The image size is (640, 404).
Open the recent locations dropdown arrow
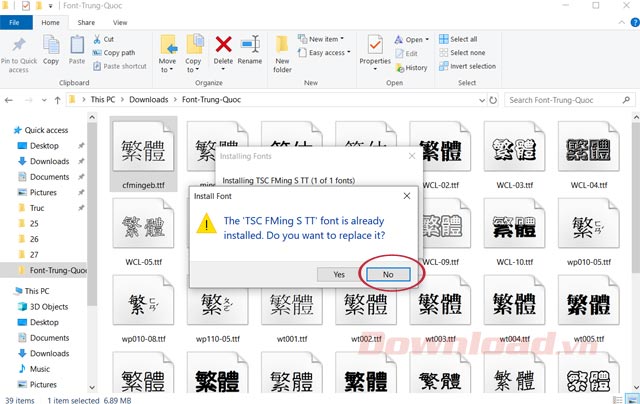pos(44,100)
